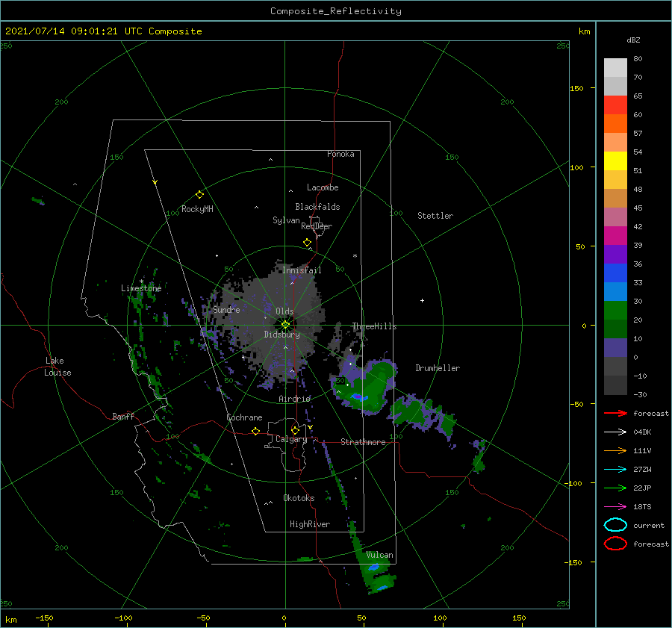This screenshot has width=672, height=628.
Task: Click the Okotoks label
Action: (x=299, y=498)
